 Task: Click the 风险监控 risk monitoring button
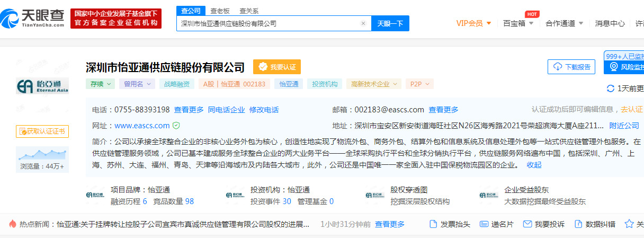pyautogui.click(x=624, y=67)
